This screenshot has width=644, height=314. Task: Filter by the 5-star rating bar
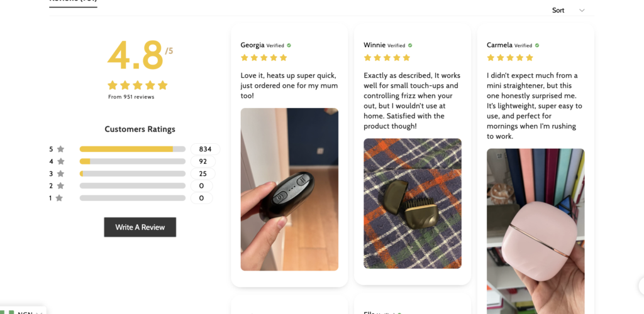(133, 149)
